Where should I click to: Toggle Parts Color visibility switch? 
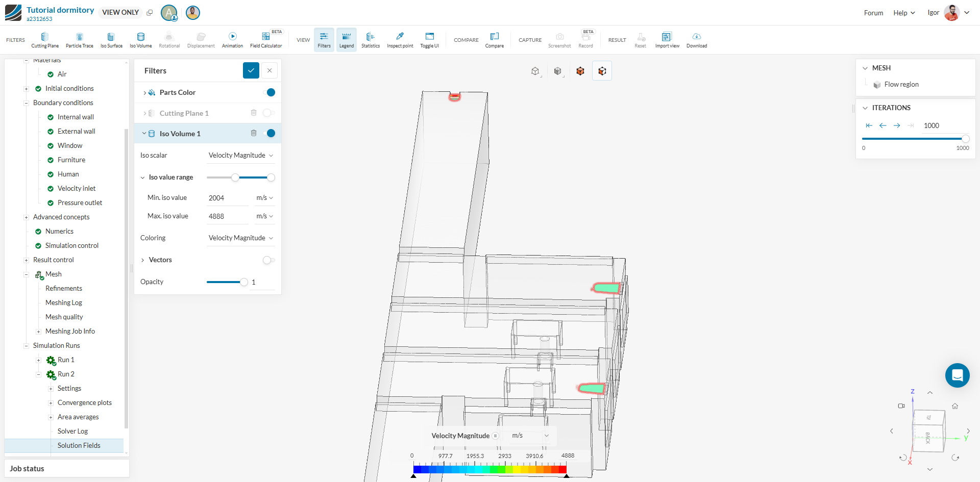tap(269, 92)
